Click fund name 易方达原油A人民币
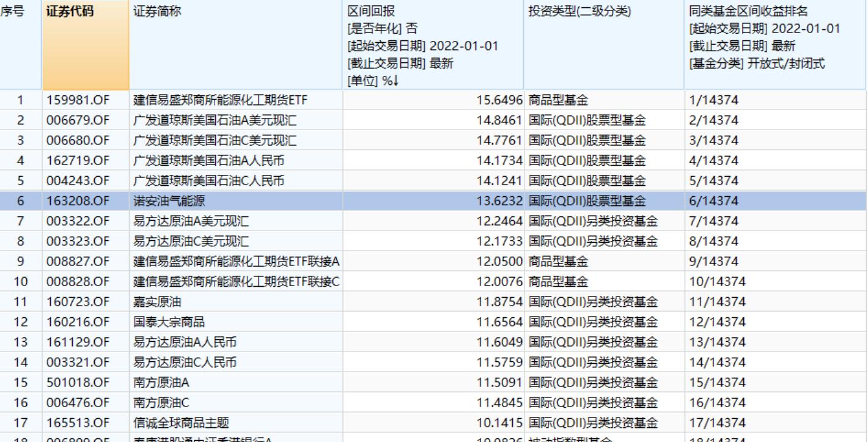The height and width of the screenshot is (442, 868). click(185, 342)
